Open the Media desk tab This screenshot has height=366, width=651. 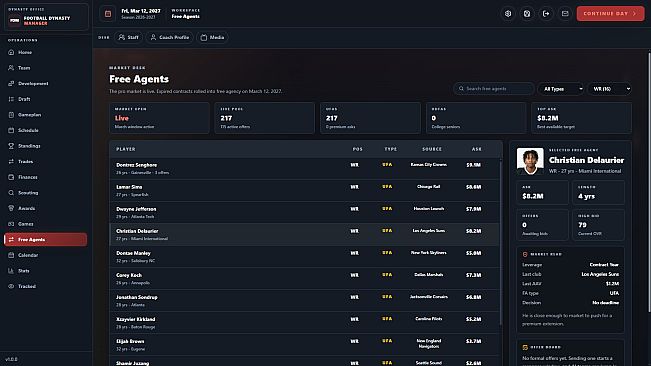coord(212,37)
